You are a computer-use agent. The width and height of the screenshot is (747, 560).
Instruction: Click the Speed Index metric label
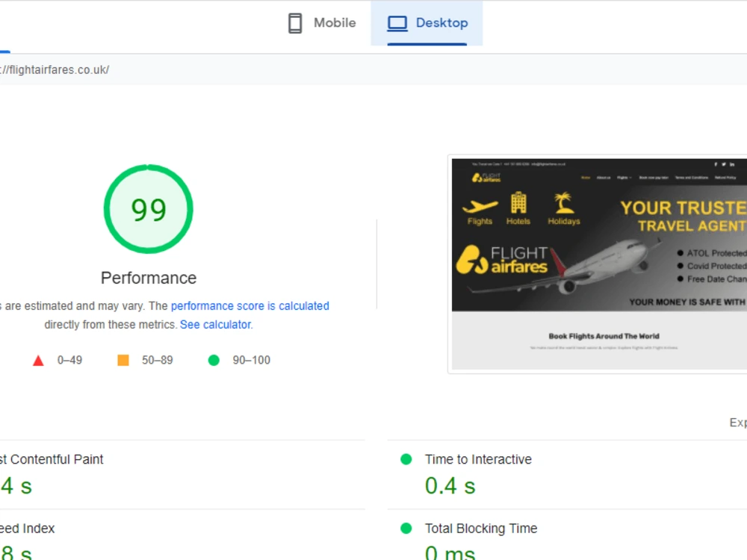27,529
